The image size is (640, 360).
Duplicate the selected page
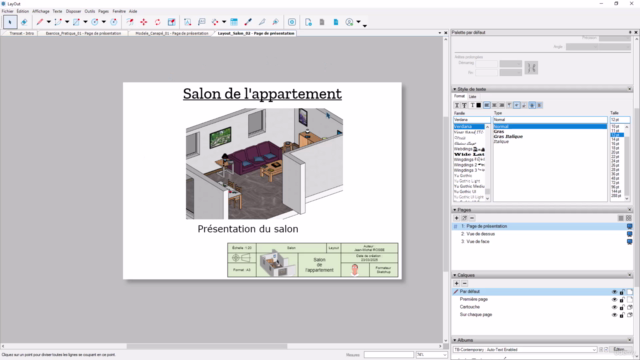click(464, 218)
